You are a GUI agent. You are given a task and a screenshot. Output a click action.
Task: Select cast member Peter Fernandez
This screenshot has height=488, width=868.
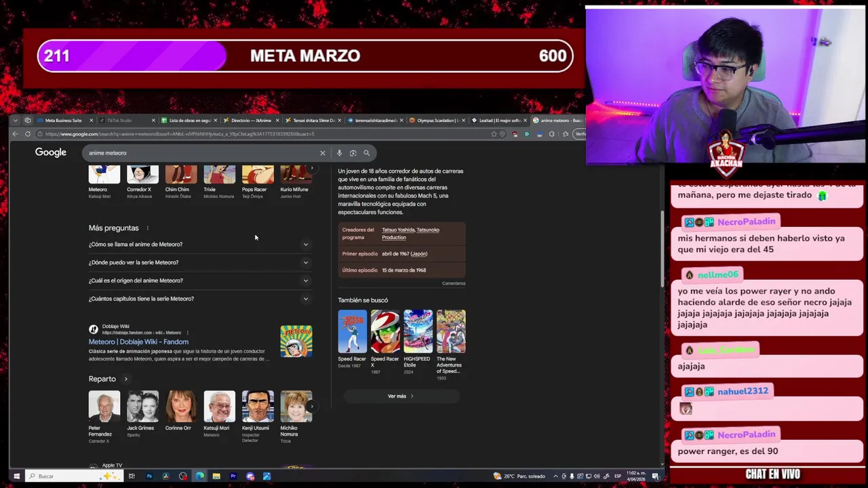click(104, 417)
